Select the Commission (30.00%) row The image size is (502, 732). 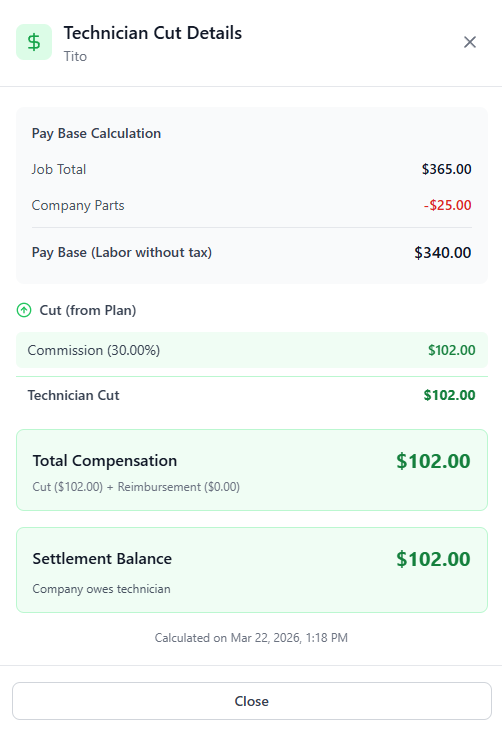[252, 350]
